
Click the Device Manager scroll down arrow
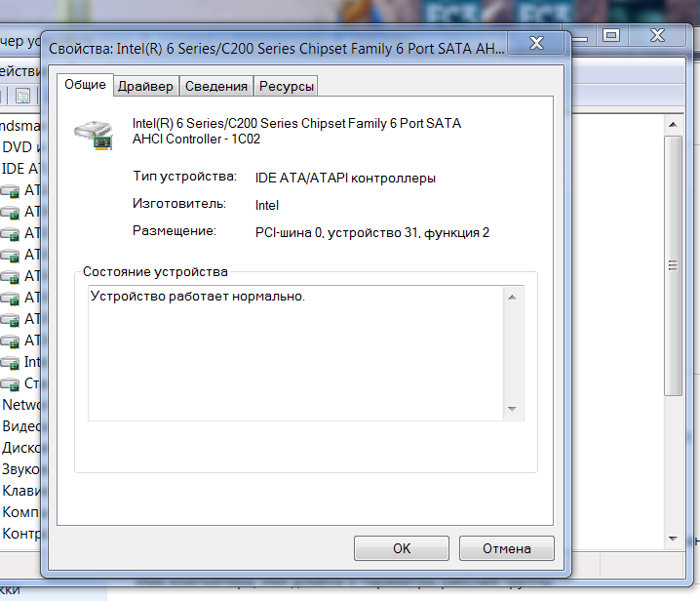pos(673,539)
